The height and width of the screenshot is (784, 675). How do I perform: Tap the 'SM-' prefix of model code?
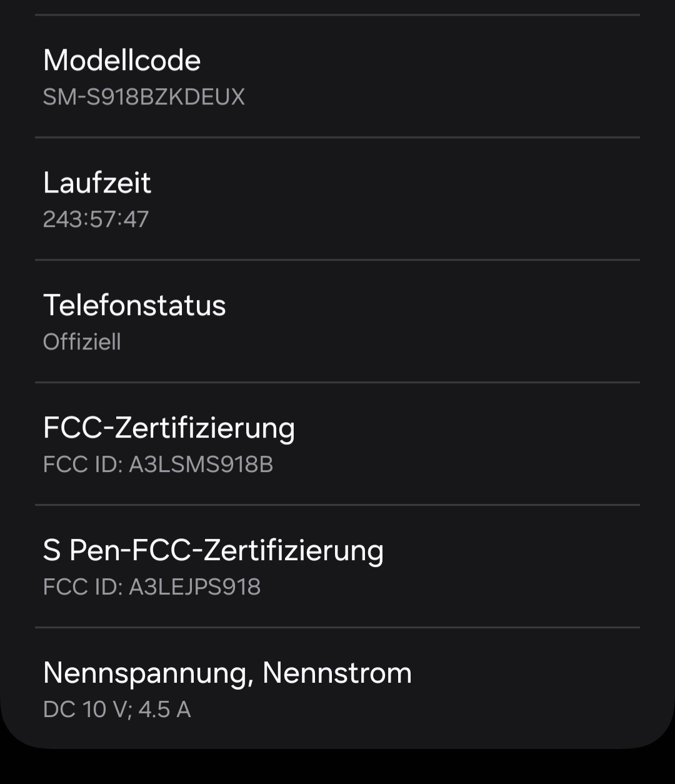point(62,97)
